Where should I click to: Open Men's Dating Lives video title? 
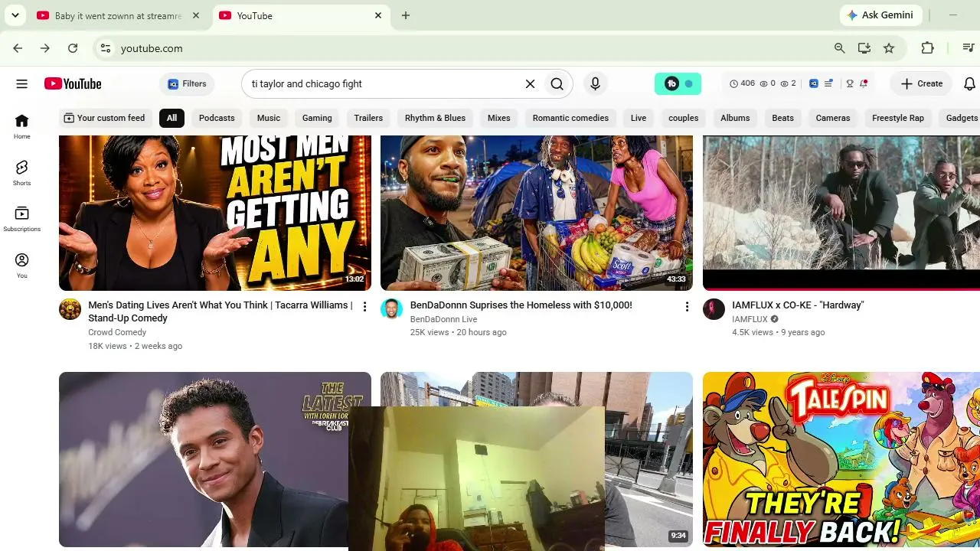pos(220,311)
